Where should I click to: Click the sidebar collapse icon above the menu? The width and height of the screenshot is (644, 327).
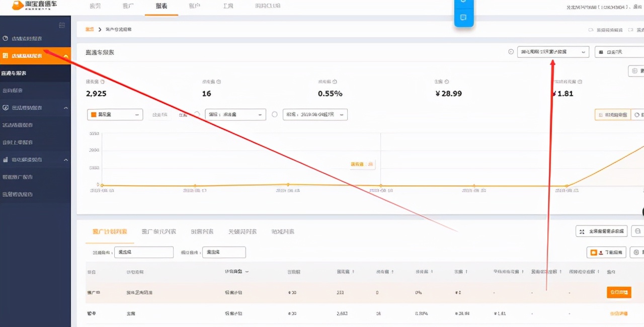coord(62,25)
